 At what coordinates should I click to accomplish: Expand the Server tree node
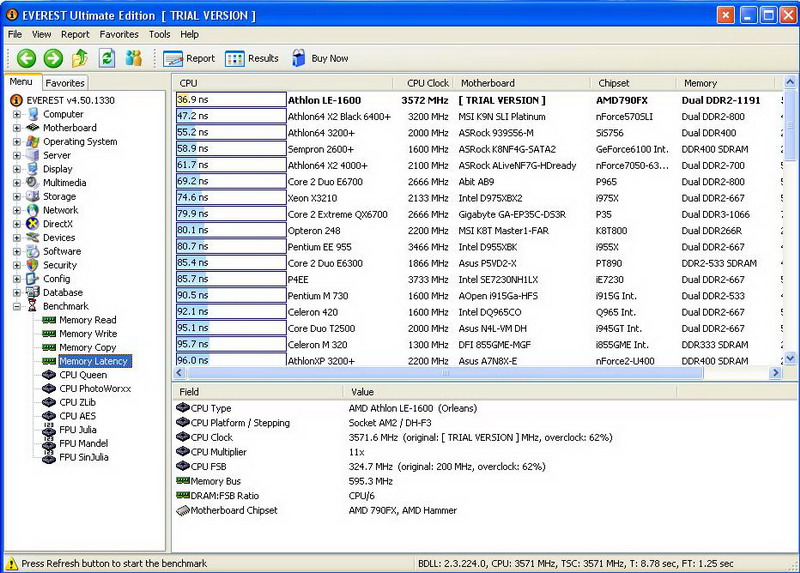(x=17, y=156)
